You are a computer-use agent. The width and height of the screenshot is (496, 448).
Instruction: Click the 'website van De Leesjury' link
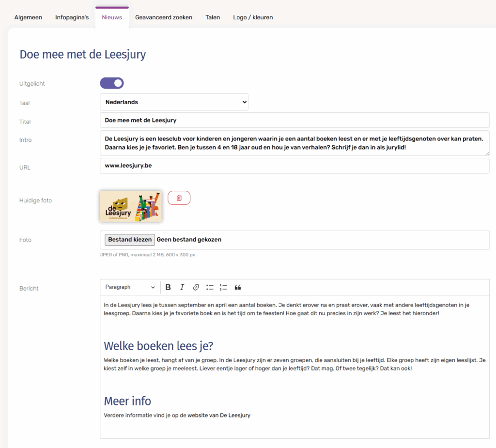point(219,415)
